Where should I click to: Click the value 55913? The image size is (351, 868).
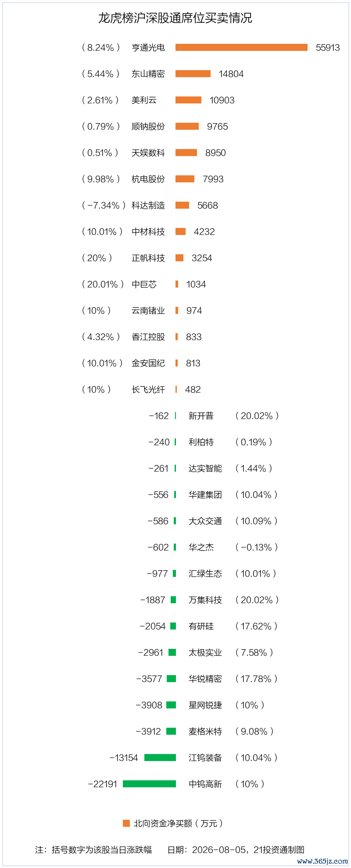point(328,47)
